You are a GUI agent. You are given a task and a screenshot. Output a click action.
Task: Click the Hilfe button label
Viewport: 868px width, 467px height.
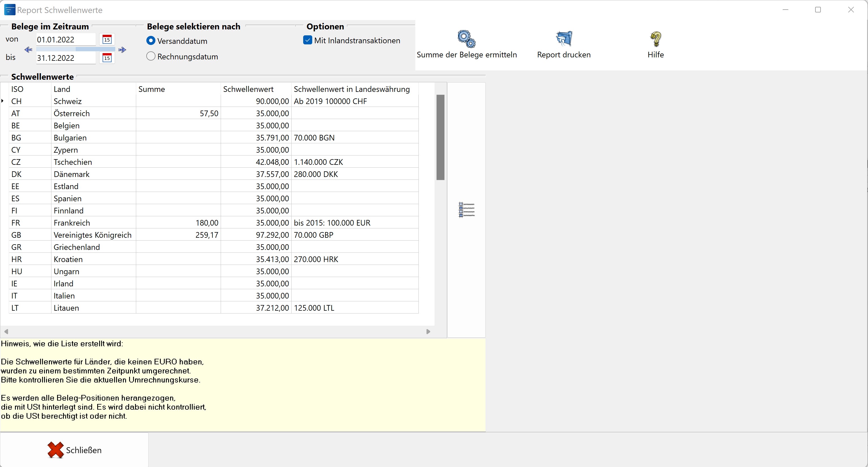tap(656, 55)
